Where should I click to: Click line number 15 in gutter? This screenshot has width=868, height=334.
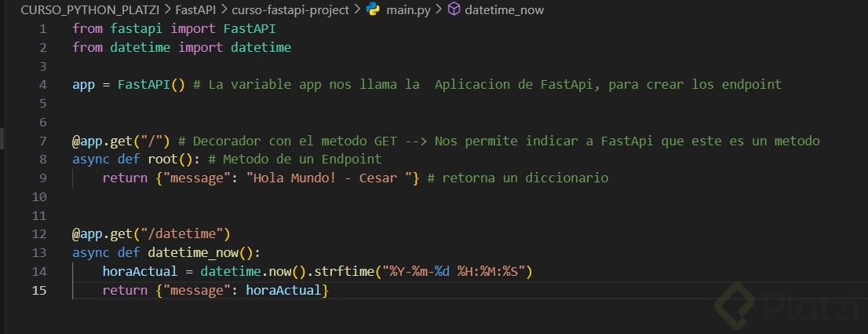(x=39, y=290)
